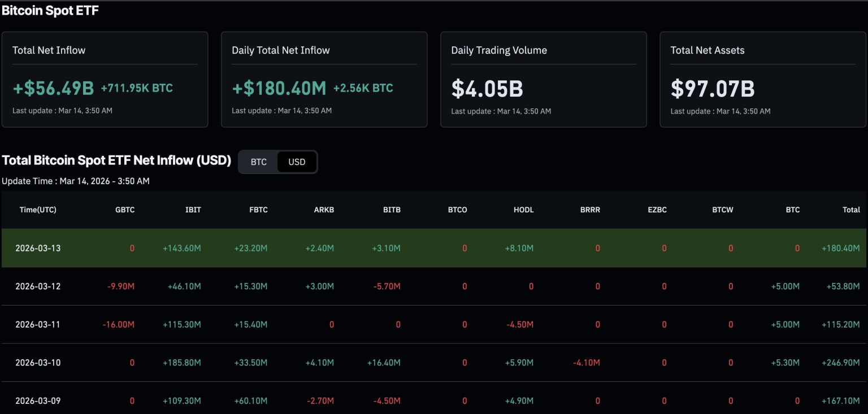868x414 pixels.
Task: Switch the net inflow view to BTC
Action: coord(258,162)
